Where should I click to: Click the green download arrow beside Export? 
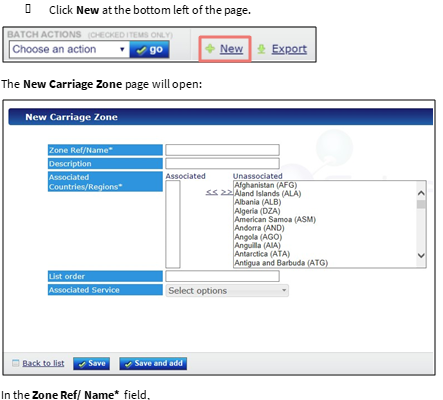261,49
